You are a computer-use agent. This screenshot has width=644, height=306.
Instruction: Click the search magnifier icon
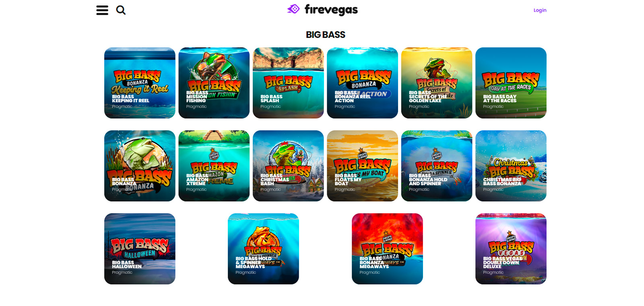pyautogui.click(x=121, y=10)
